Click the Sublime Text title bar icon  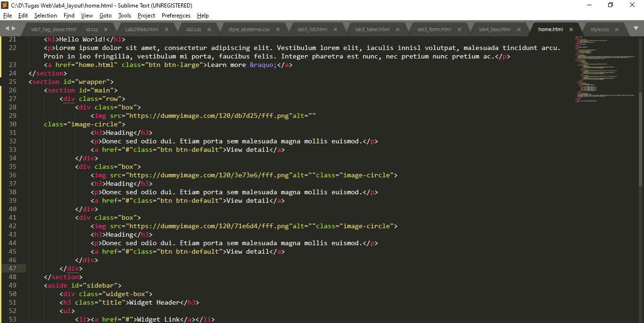tap(5, 5)
